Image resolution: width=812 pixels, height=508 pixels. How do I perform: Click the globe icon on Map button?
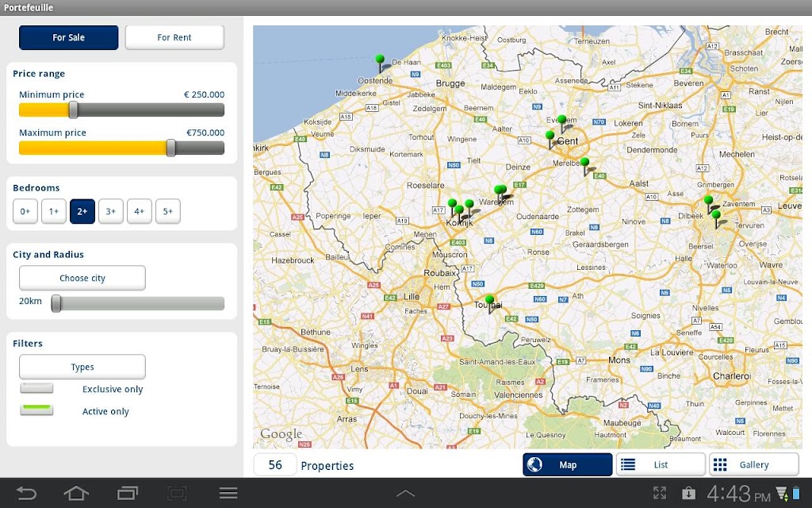click(534, 464)
